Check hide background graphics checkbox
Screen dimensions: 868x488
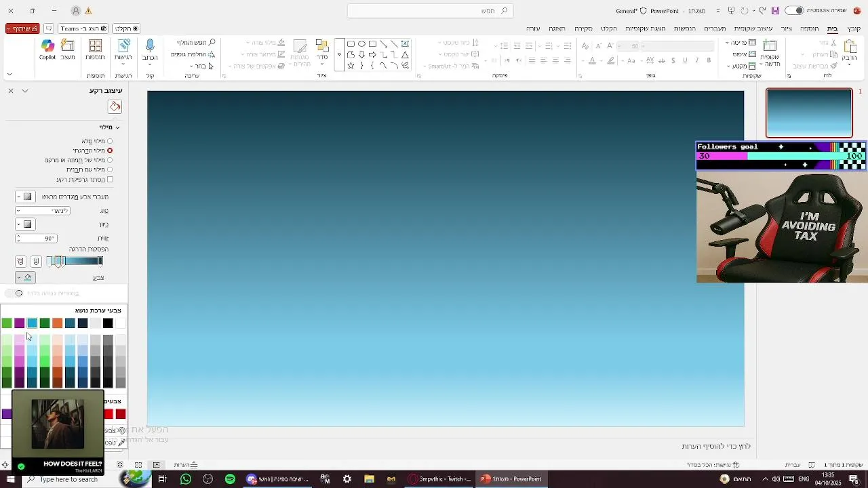[110, 180]
